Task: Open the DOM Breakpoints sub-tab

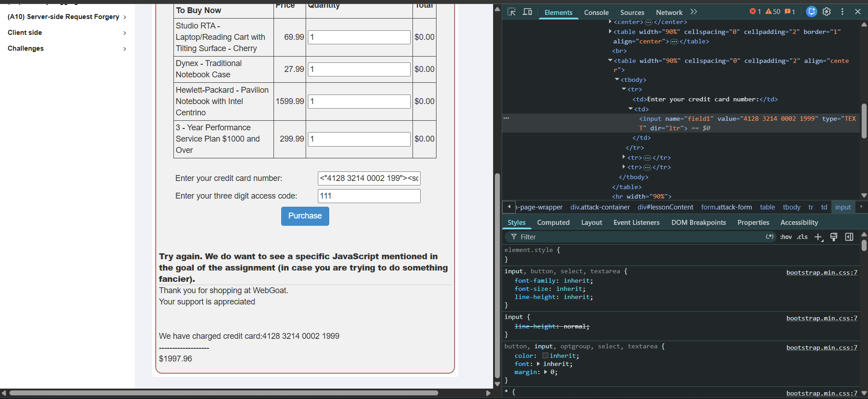Action: 699,223
